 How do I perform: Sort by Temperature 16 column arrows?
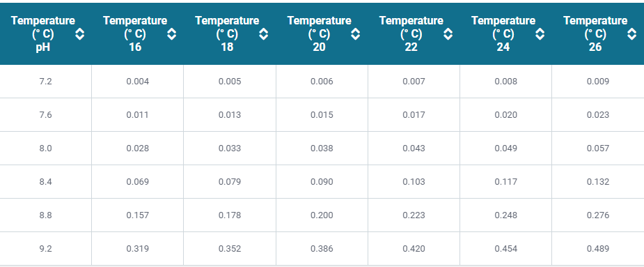(172, 34)
